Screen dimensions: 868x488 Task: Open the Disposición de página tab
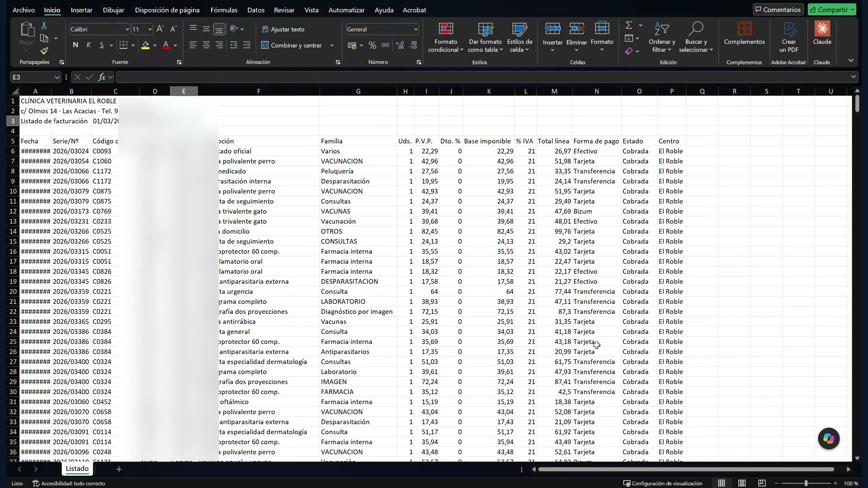point(167,10)
